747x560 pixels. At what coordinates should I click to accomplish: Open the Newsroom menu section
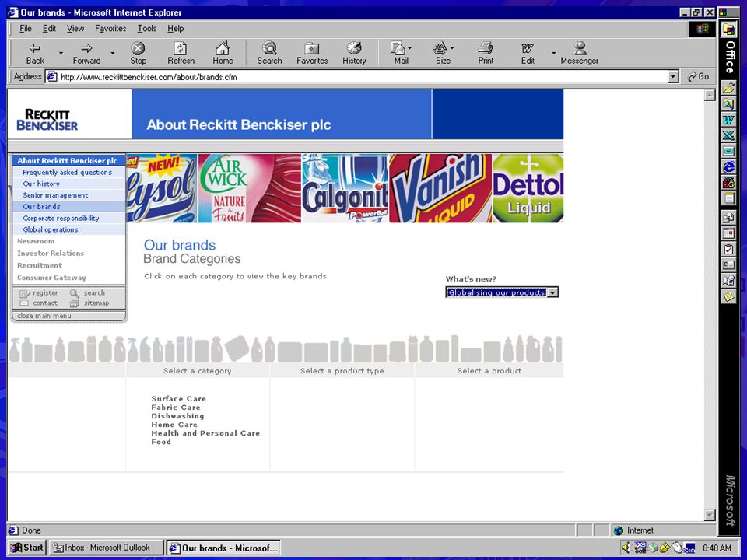(x=36, y=241)
